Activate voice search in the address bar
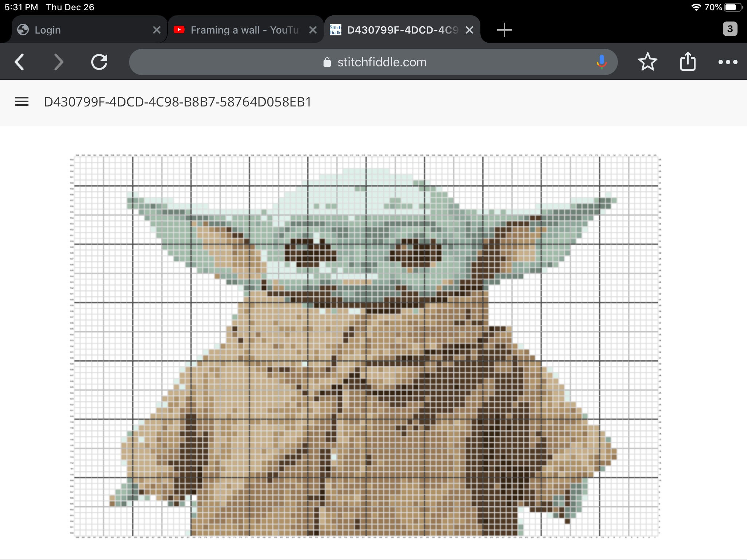The image size is (747, 560). [x=601, y=62]
